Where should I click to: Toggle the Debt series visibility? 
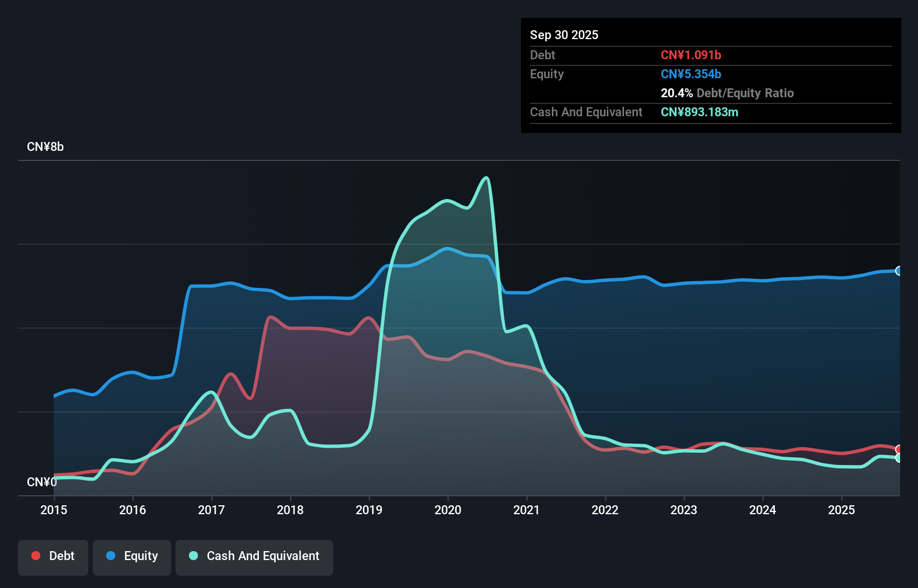click(x=53, y=556)
